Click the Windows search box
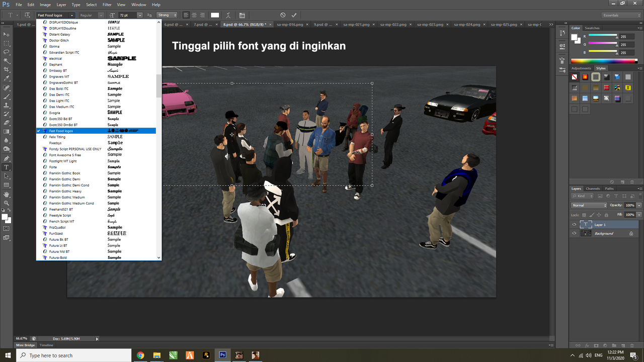The width and height of the screenshot is (644, 362). (x=73, y=355)
